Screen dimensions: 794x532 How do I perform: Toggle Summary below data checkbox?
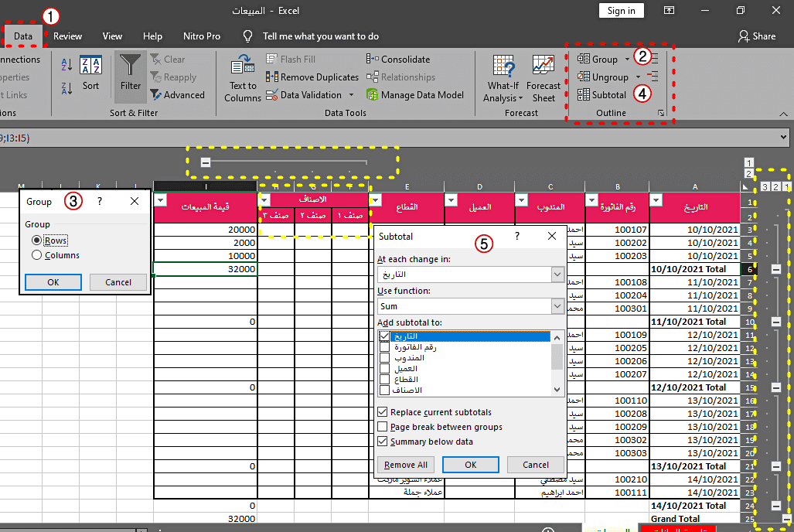click(x=383, y=442)
